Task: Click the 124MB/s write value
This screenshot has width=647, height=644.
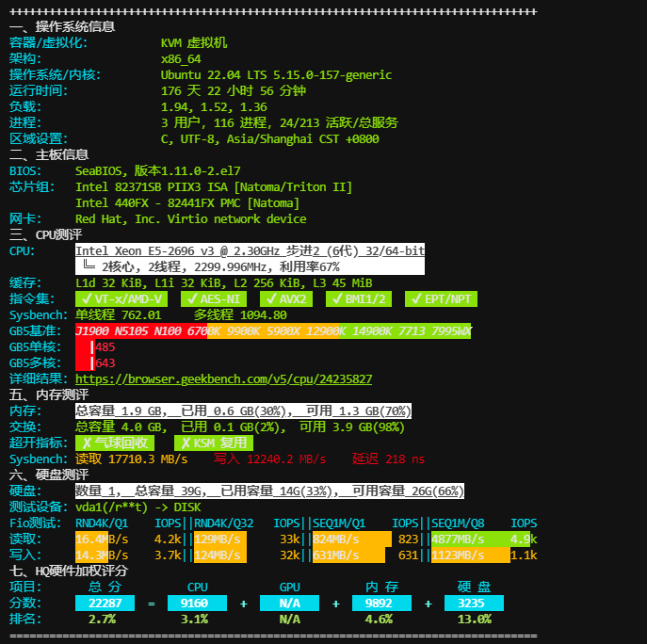Action: (220, 555)
